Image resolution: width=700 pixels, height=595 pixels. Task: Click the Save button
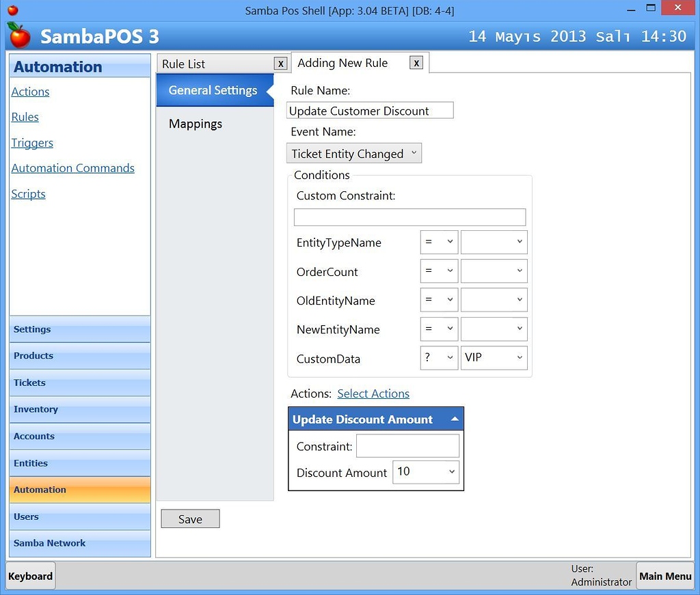(189, 518)
